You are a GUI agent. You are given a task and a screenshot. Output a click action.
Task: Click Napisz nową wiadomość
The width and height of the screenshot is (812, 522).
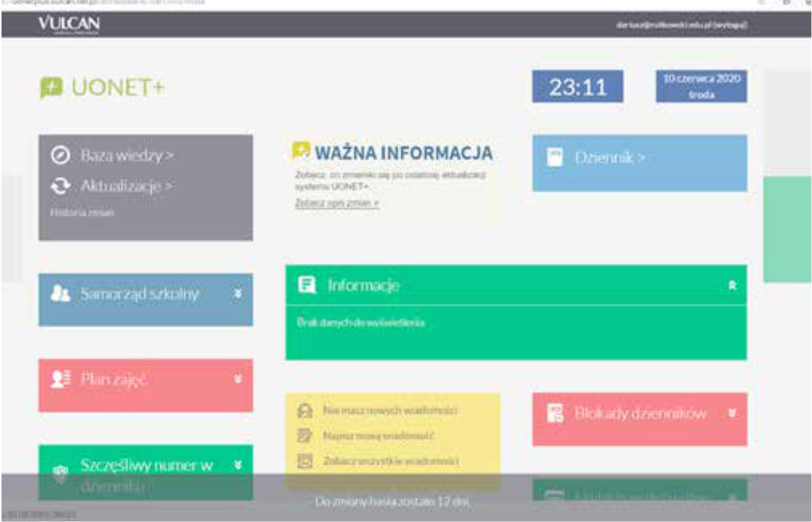point(378,436)
